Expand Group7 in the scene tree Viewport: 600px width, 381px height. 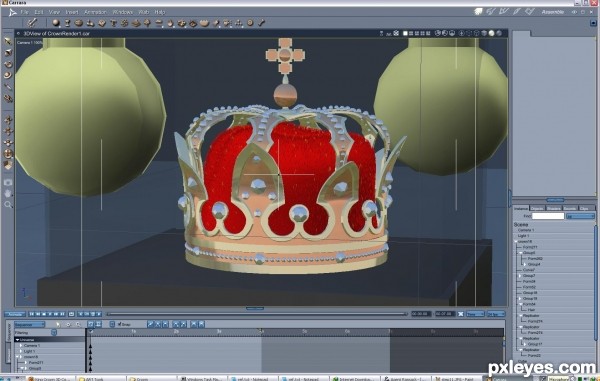(x=520, y=275)
